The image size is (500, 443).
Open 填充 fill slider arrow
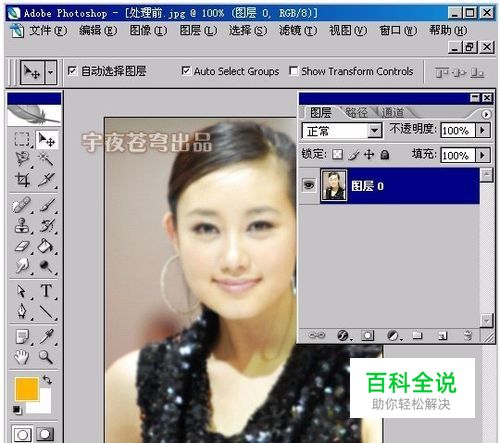pyautogui.click(x=483, y=155)
